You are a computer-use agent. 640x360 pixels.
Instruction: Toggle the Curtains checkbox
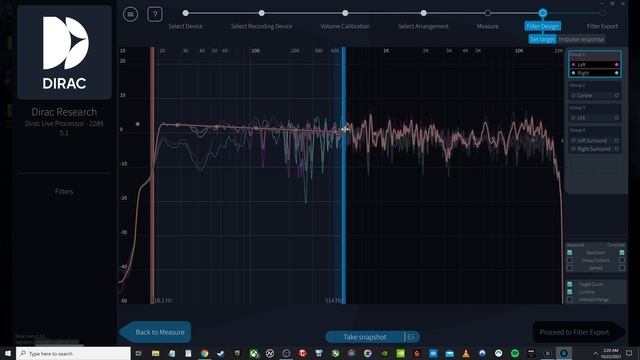point(570,292)
